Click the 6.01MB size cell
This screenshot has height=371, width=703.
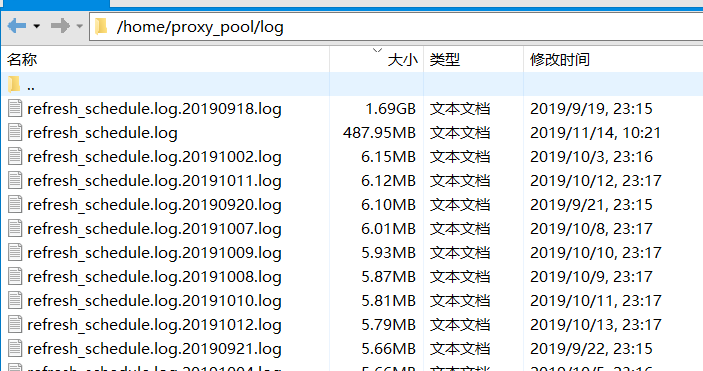pos(388,229)
